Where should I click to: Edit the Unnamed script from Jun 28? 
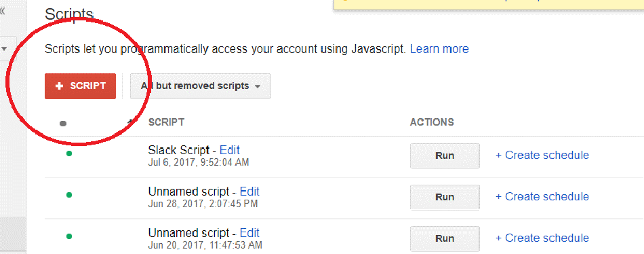[x=249, y=192]
